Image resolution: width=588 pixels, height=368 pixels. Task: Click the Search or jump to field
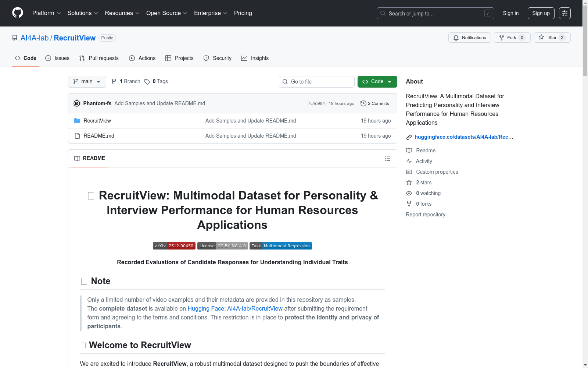coord(435,13)
